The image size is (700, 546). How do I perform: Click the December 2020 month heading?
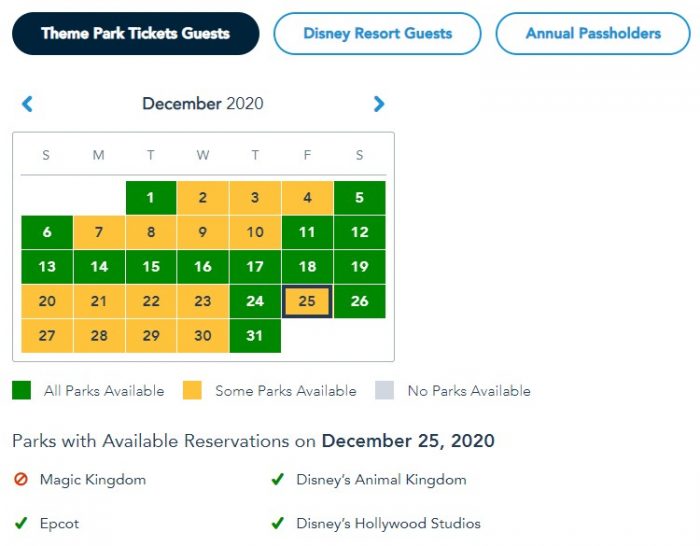(203, 103)
